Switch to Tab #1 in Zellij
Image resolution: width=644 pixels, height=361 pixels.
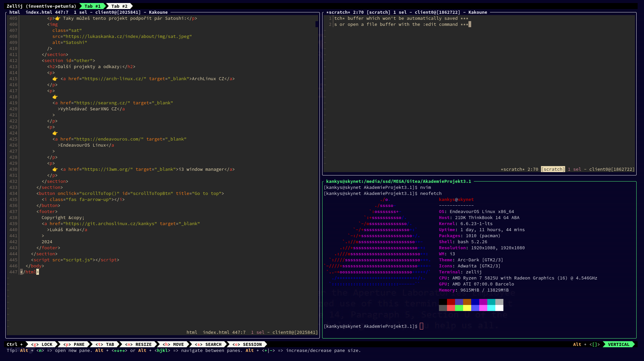click(92, 6)
